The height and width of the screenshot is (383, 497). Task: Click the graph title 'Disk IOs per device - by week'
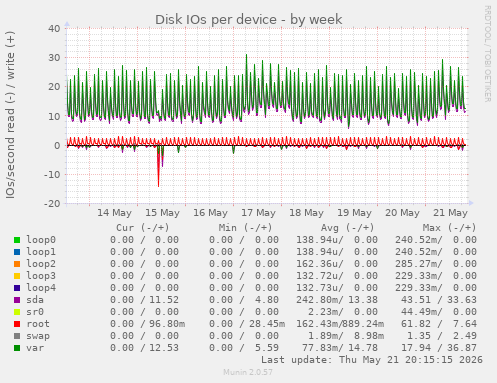pyautogui.click(x=249, y=19)
